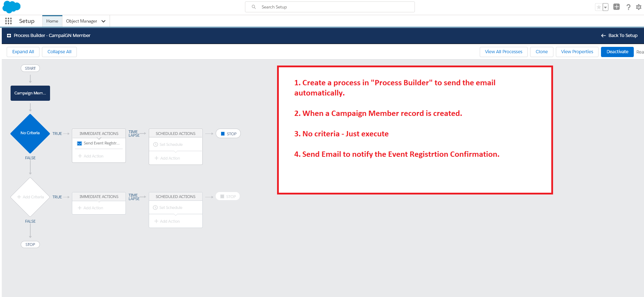Deactivate the process
This screenshot has height=297, width=644.
tap(617, 52)
